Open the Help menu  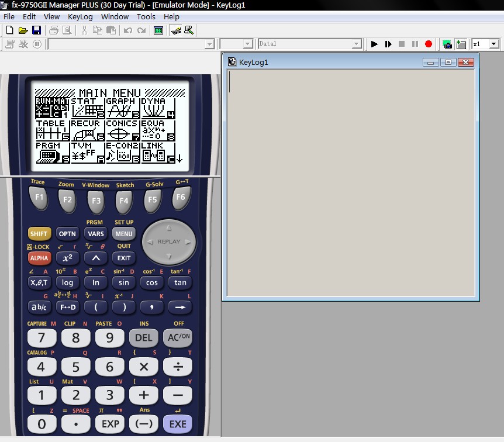pos(171,17)
